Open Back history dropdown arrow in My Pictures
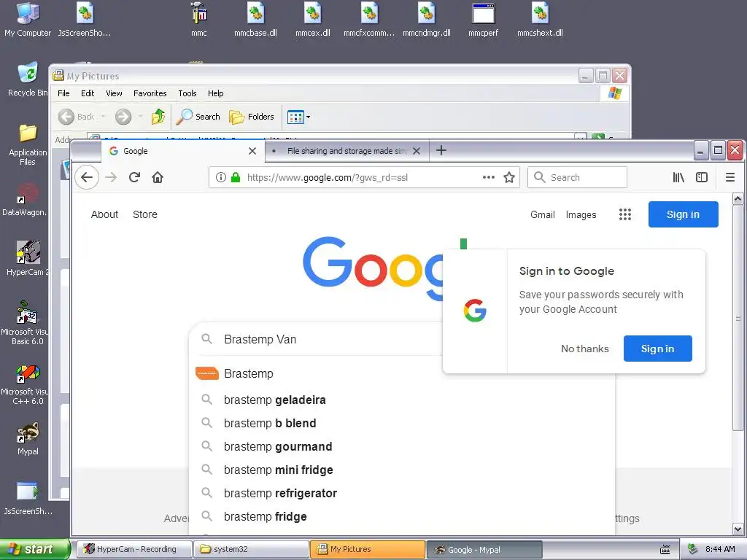 point(103,117)
